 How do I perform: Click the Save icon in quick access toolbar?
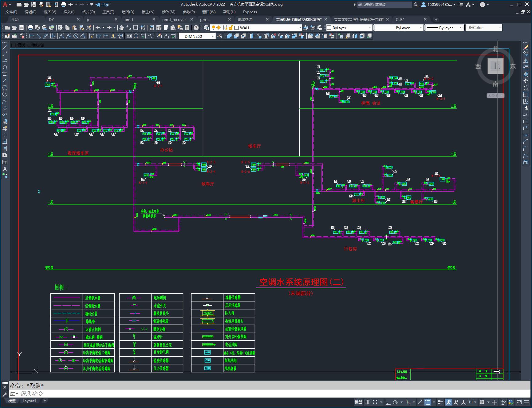point(34,5)
